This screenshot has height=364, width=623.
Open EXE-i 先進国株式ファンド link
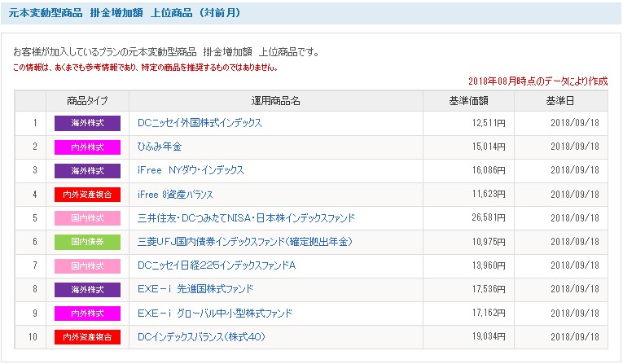[x=195, y=289]
